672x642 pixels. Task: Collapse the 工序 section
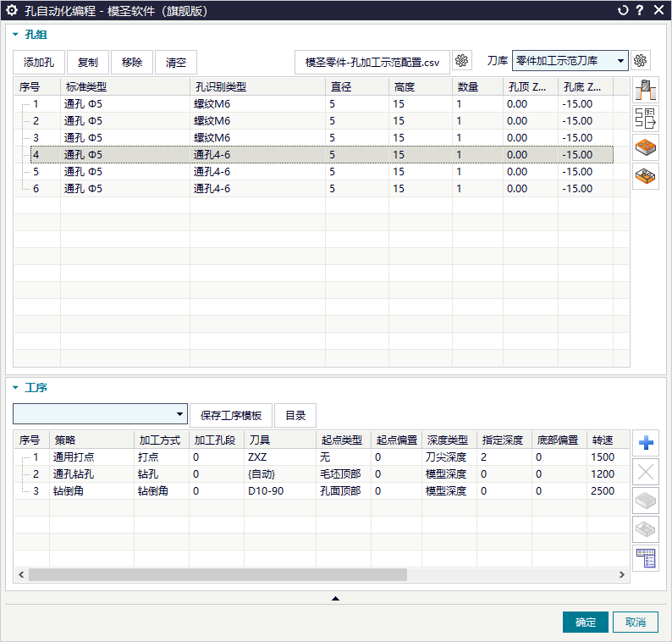click(15, 387)
